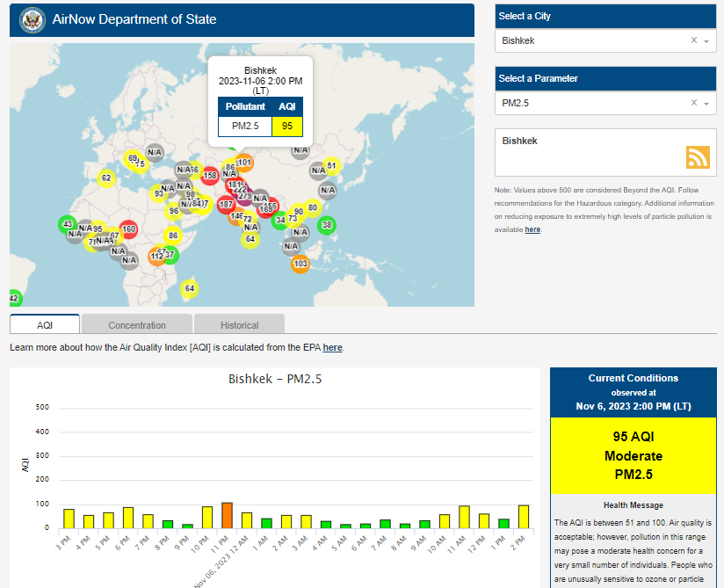Click the yellow 62 AQI map marker

(106, 178)
